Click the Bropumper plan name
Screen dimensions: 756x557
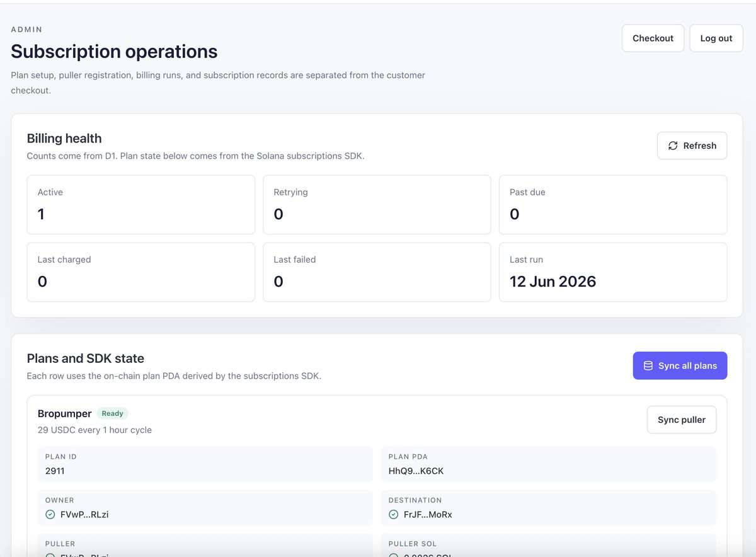click(65, 413)
